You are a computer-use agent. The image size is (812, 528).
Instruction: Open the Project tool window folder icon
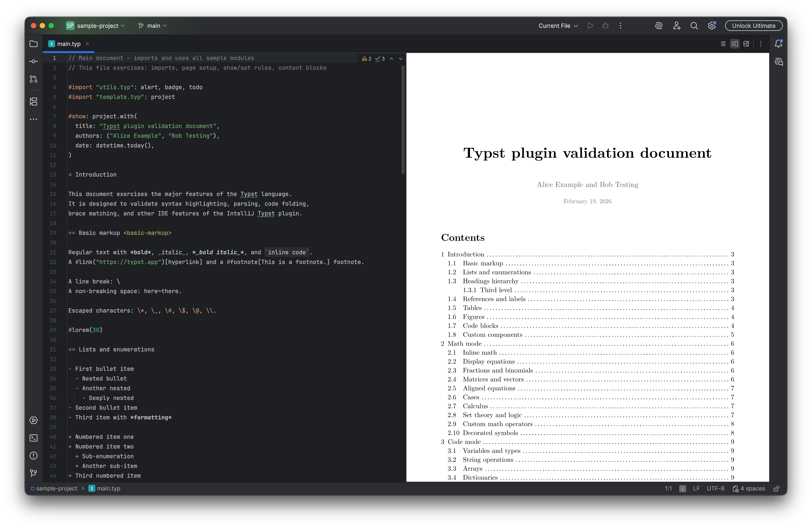(x=34, y=44)
